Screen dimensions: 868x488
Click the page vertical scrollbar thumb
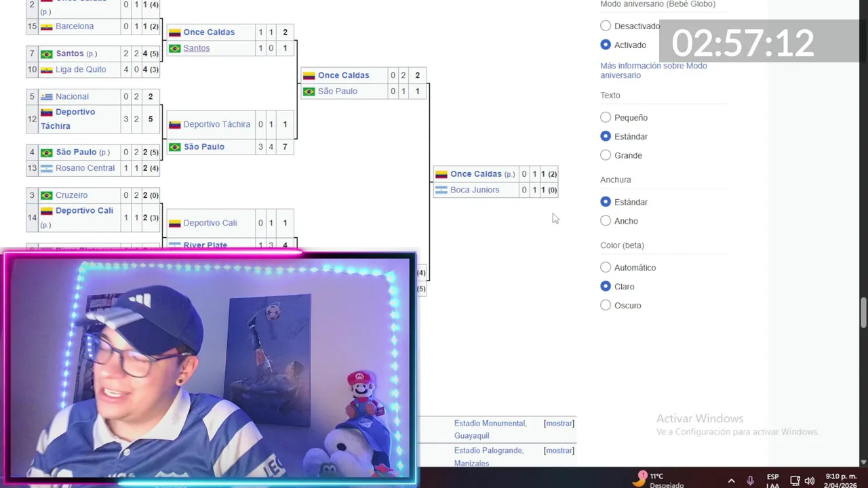click(863, 312)
